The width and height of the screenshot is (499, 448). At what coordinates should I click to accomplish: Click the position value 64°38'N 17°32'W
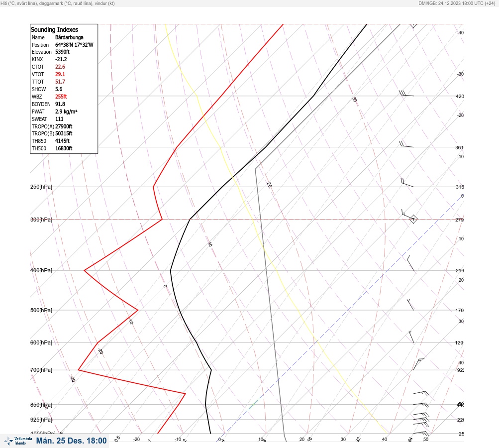[74, 45]
